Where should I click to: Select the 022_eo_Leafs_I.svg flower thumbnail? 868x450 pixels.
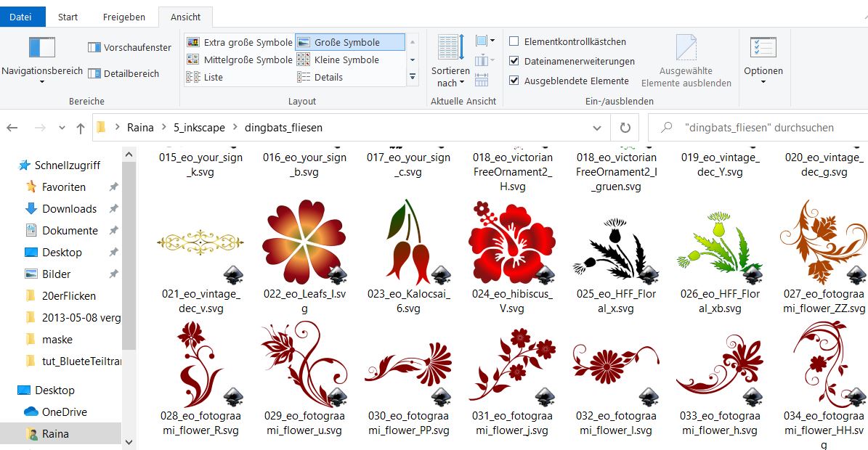point(304,242)
